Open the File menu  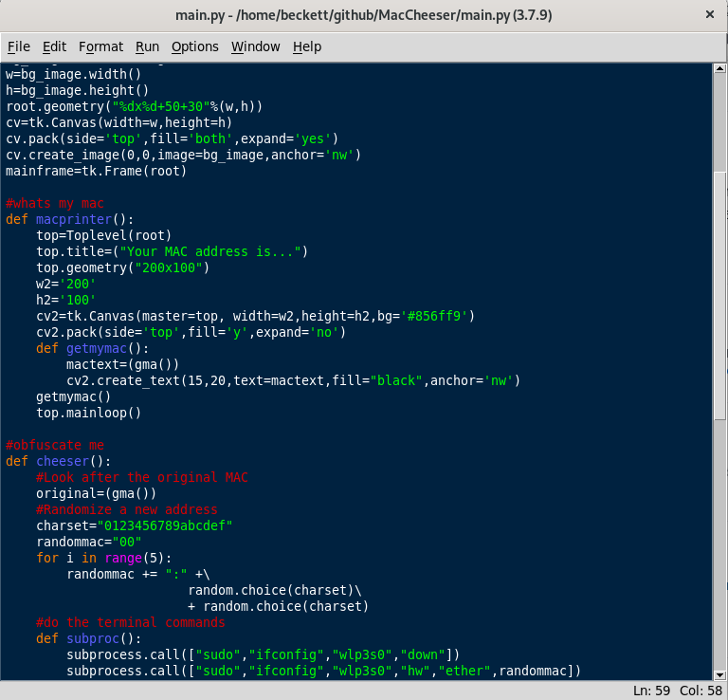pos(19,46)
